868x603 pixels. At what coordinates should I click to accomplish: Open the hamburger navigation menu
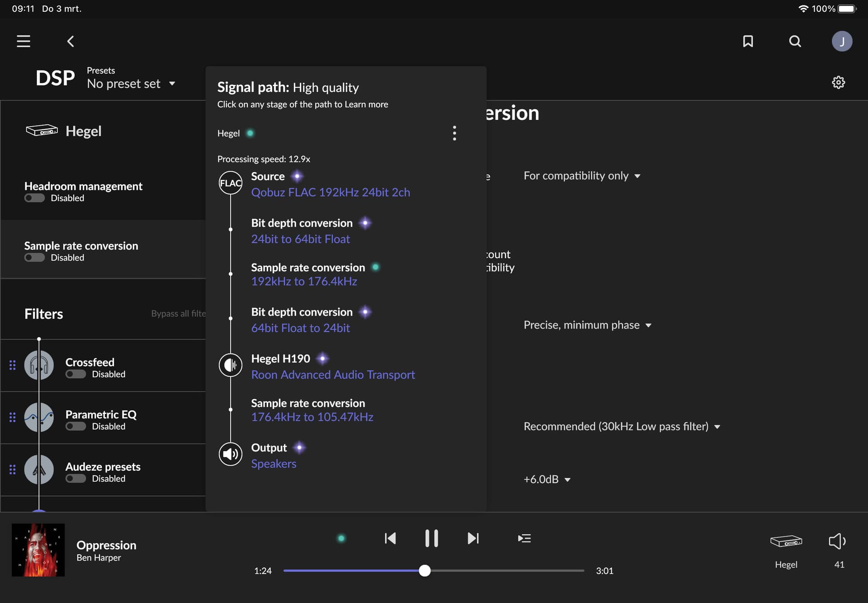click(x=24, y=41)
